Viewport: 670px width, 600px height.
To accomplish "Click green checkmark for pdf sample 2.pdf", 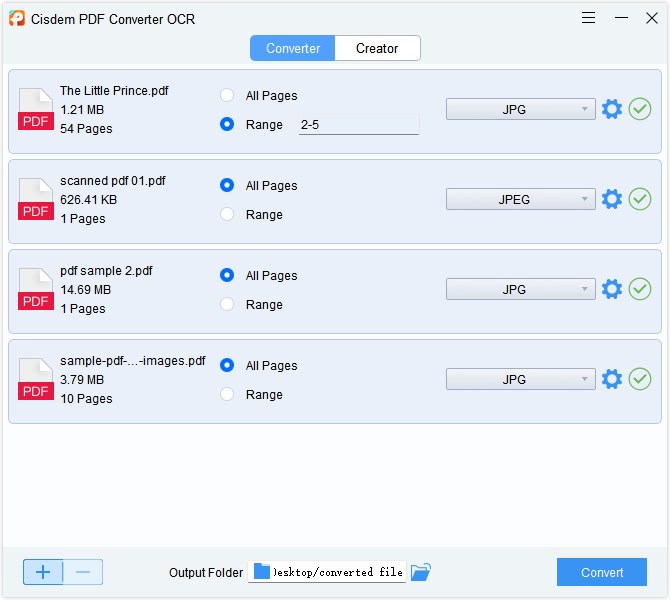I will 640,289.
